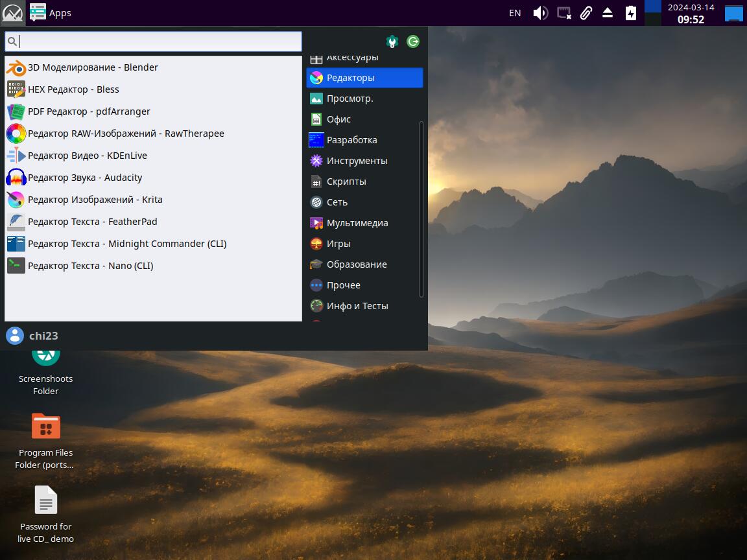The width and height of the screenshot is (747, 560).
Task: Open the Bless HEX editor
Action: [x=73, y=89]
